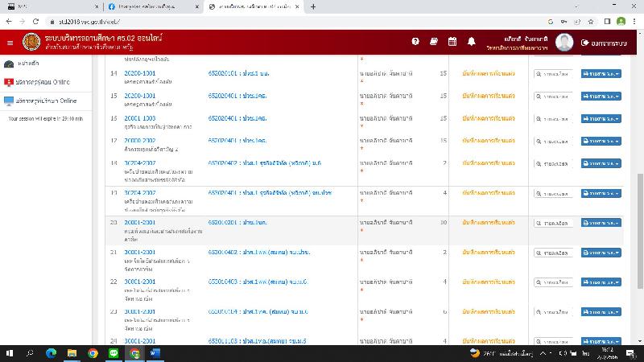The image size is (644, 362).
Task: Open the notifications bell icon
Action: coord(471,42)
